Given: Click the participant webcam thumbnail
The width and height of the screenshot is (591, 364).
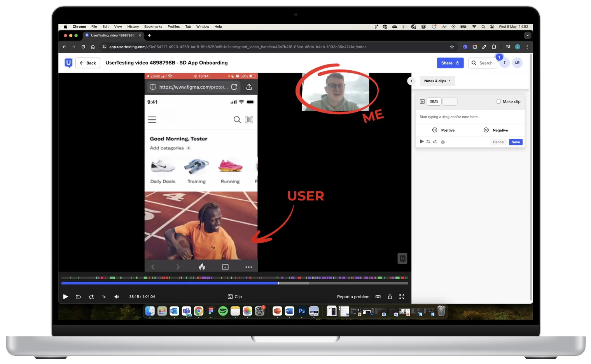Looking at the screenshot, I should point(335,92).
